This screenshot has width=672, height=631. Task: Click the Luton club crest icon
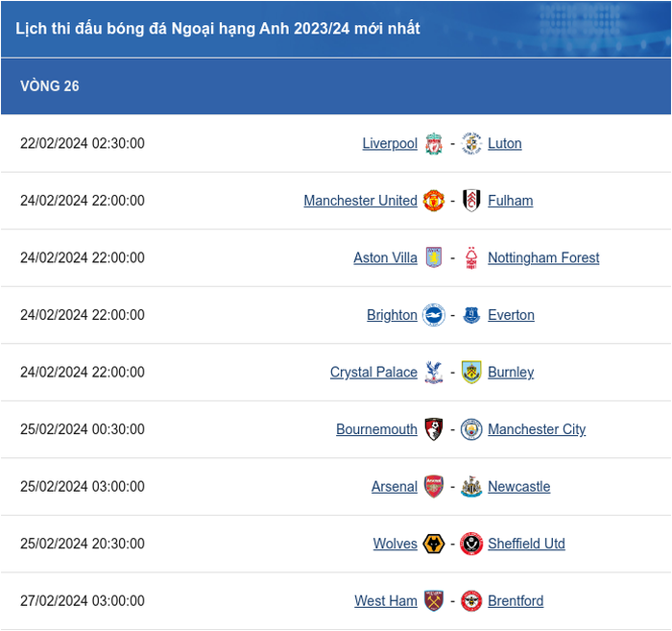point(471,144)
